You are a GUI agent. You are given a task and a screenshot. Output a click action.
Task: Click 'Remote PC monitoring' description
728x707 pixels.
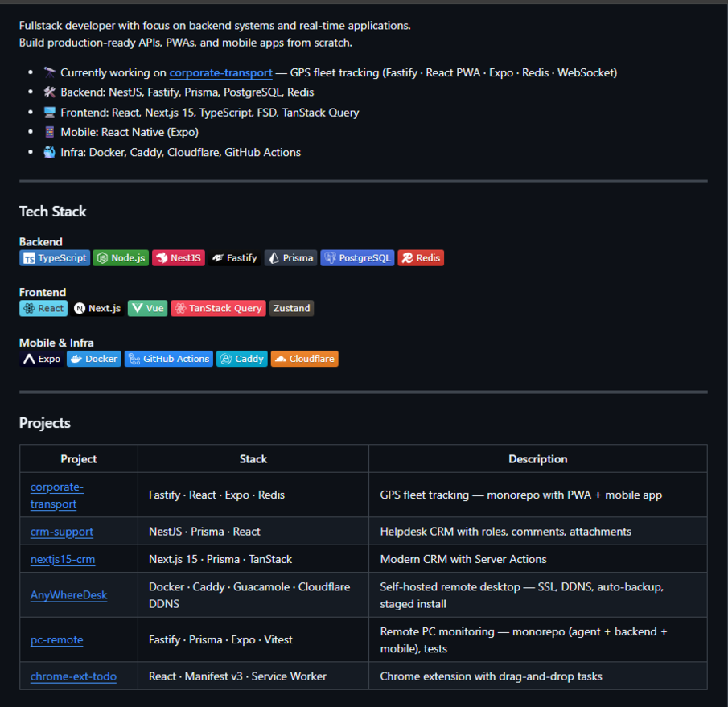pyautogui.click(x=537, y=639)
